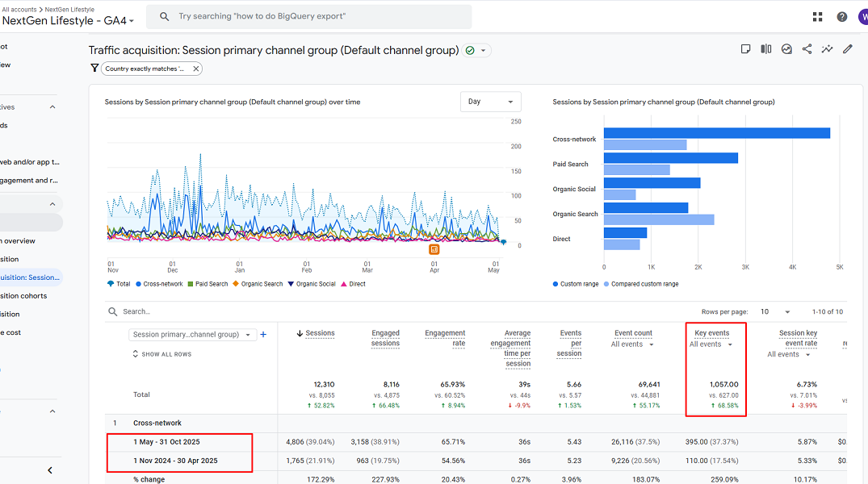
Task: Click the Customize report pencil icon
Action: point(847,49)
